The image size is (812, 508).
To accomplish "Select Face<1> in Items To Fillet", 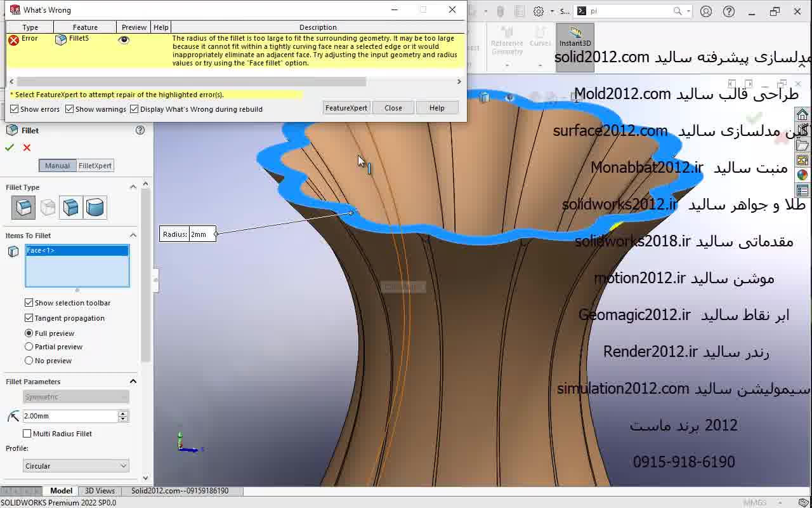I will pos(77,250).
